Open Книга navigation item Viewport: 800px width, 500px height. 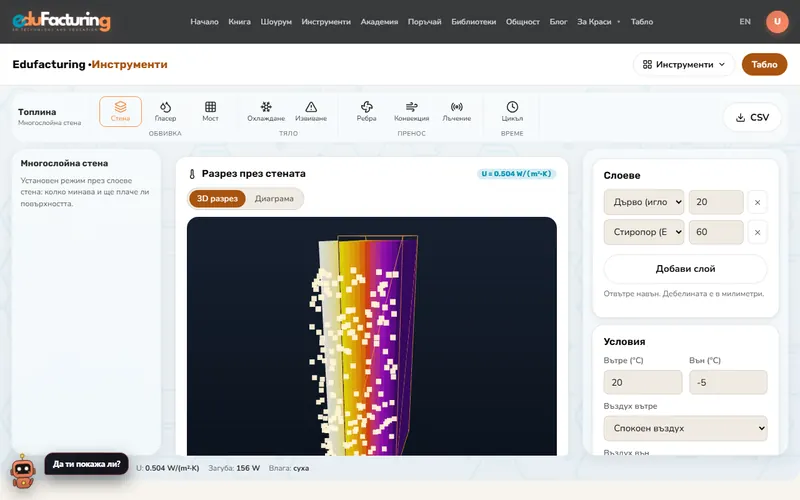tap(239, 21)
